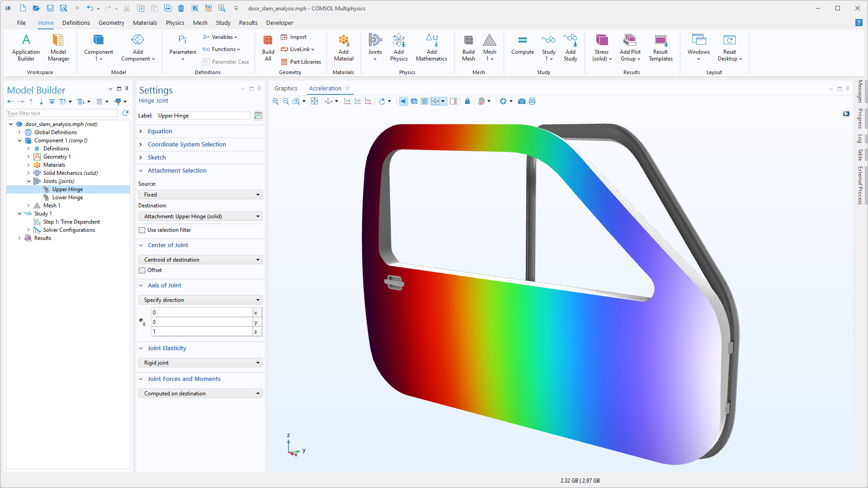Click the Build Mesh icon

(468, 47)
